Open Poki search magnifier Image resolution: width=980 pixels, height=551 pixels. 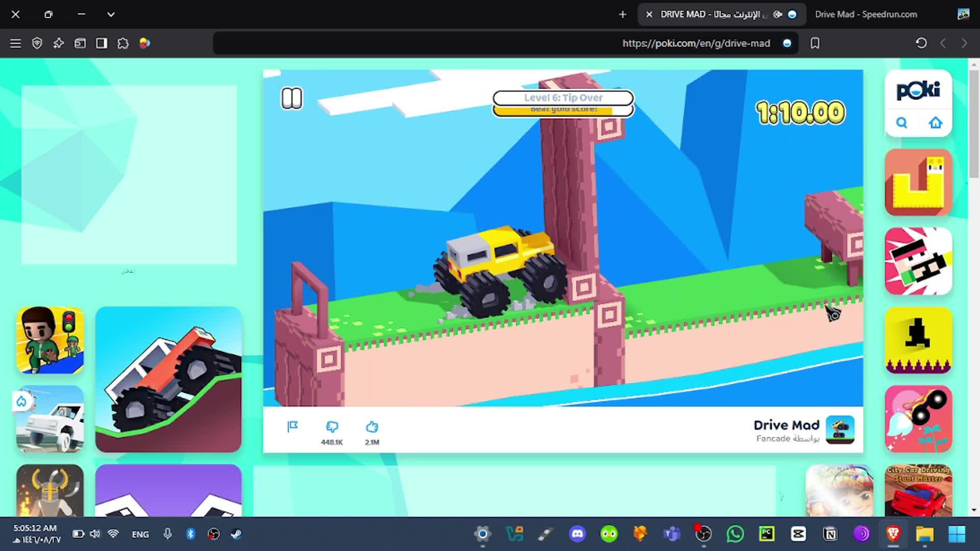pos(902,123)
